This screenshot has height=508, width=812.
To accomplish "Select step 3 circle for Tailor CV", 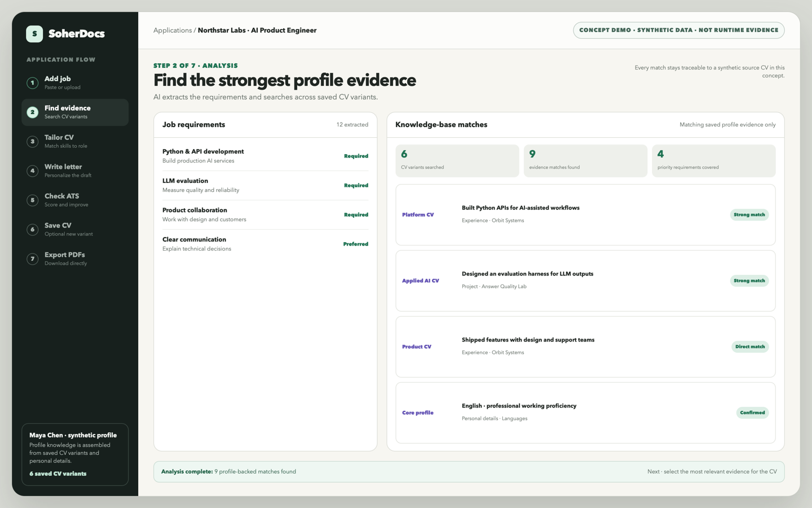I will point(33,142).
